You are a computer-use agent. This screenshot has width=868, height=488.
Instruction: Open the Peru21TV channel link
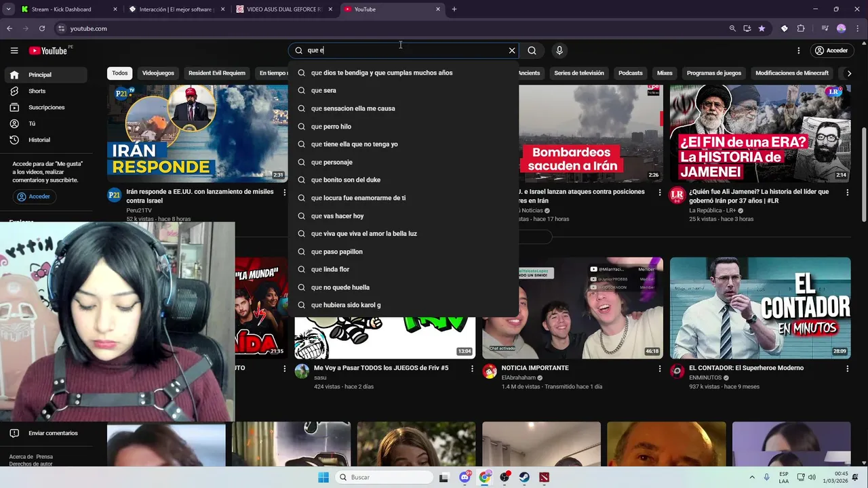(139, 210)
